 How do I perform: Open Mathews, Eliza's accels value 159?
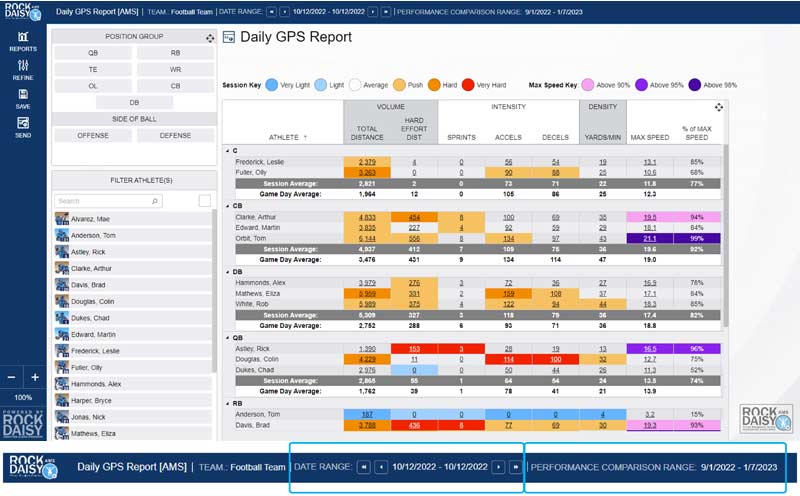[508, 293]
